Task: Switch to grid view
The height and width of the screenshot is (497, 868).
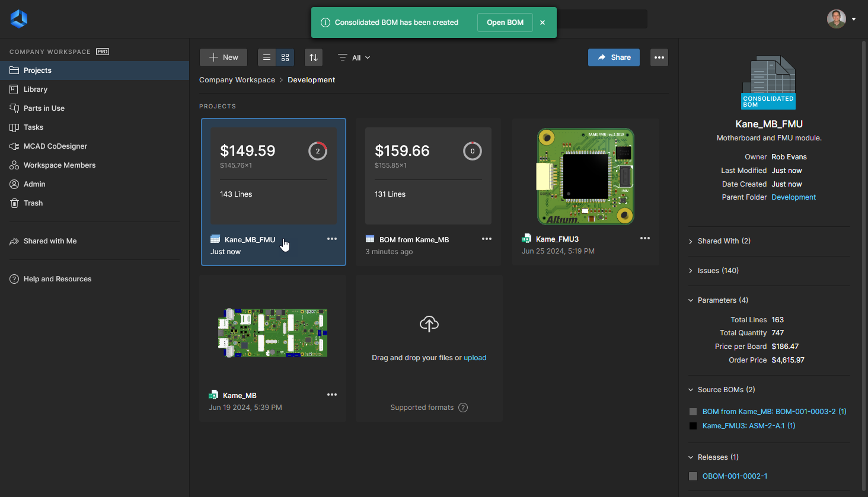Action: [285, 57]
